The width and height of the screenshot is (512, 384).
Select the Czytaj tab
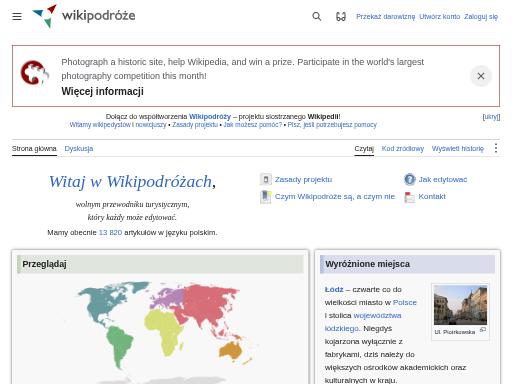364,149
